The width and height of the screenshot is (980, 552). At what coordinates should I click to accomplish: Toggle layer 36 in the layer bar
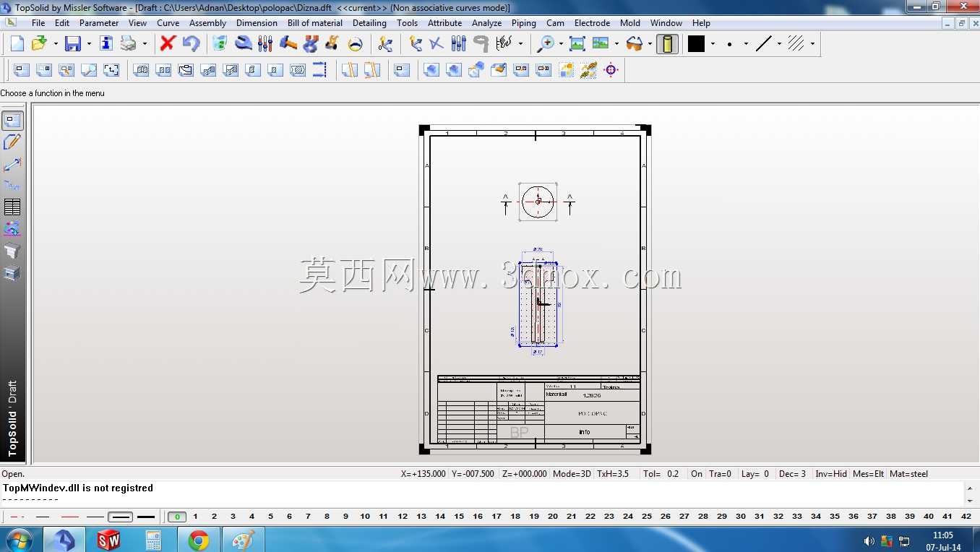click(854, 517)
